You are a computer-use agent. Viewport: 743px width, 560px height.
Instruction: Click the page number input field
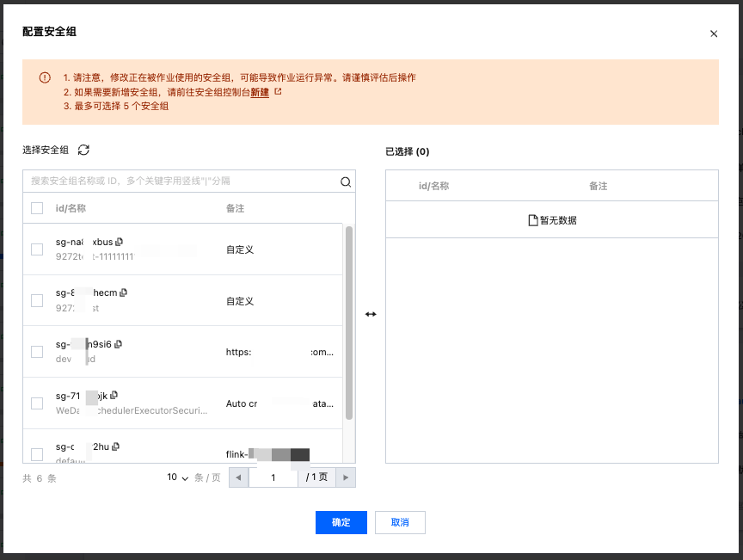(273, 477)
